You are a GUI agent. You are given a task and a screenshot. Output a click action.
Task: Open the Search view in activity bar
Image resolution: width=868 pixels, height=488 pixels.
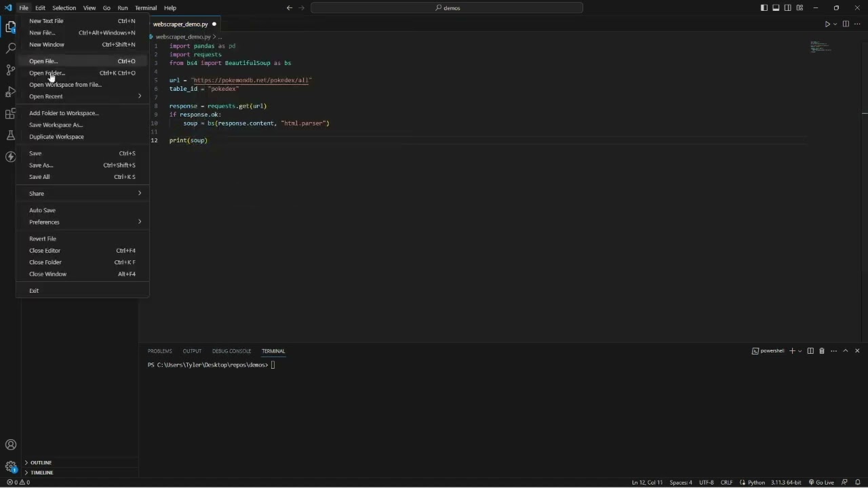[10, 49]
